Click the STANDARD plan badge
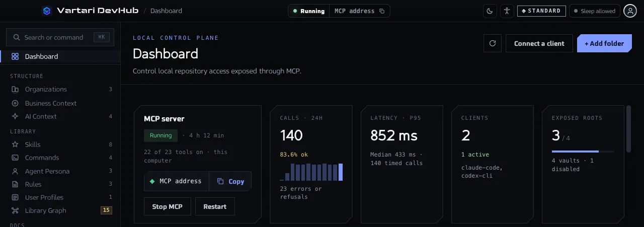The height and width of the screenshot is (227, 644). (x=541, y=11)
